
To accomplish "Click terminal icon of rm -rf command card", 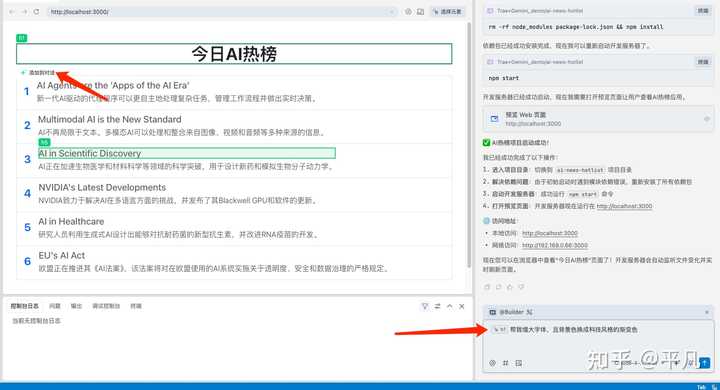I will pyautogui.click(x=490, y=11).
